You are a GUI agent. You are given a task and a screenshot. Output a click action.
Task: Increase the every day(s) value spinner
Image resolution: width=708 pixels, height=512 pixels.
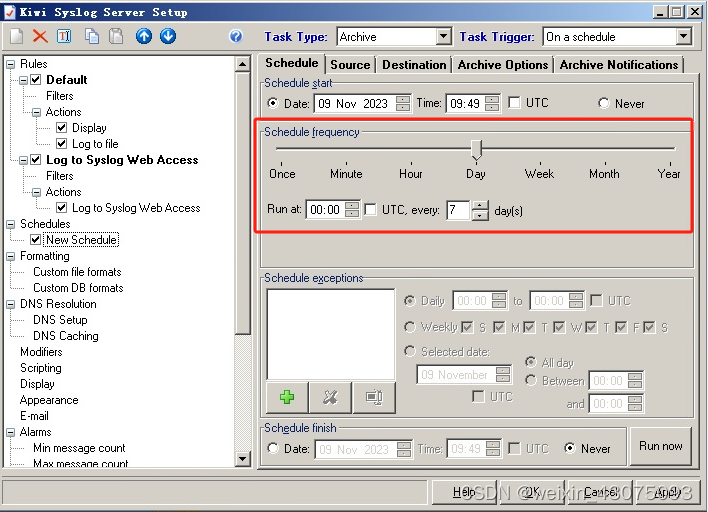tap(480, 205)
